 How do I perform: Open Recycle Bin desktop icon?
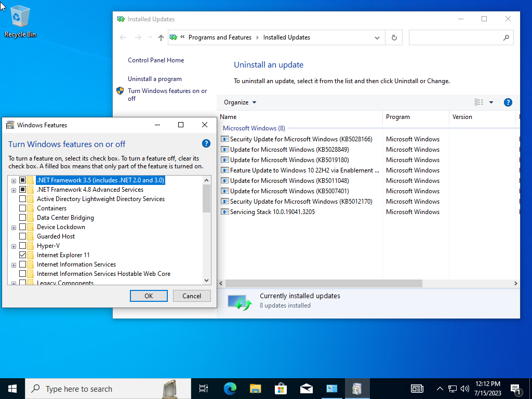[x=20, y=21]
